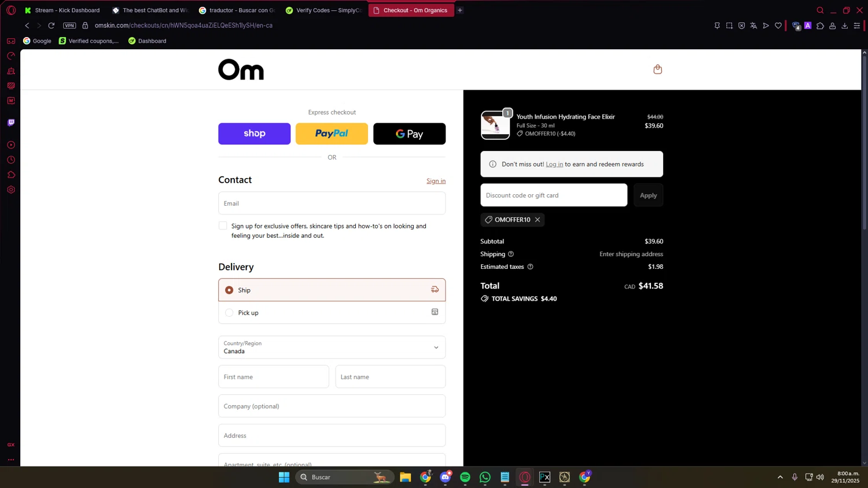Image resolution: width=868 pixels, height=488 pixels.
Task: Click the estimated taxes help icon
Action: tap(530, 267)
